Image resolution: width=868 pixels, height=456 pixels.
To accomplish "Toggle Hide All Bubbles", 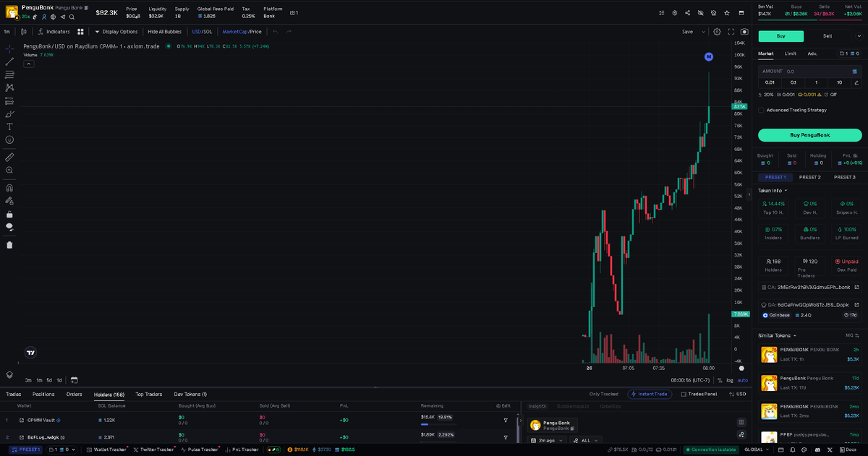I will tap(164, 32).
